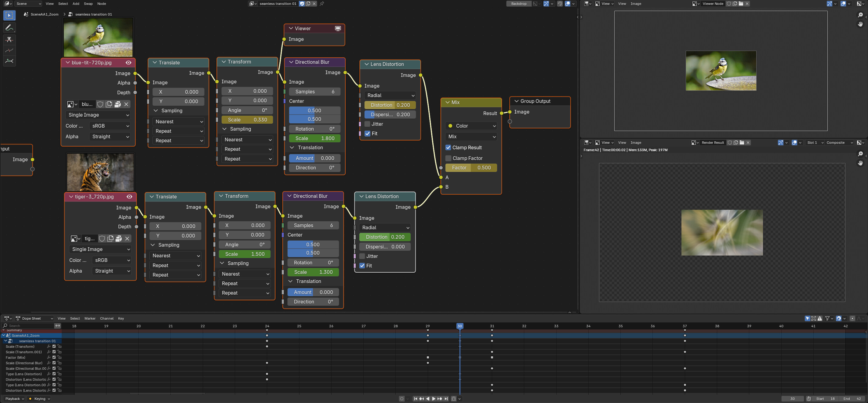Open the Mix blend mode dropdown
Image resolution: width=868 pixels, height=403 pixels.
(471, 136)
